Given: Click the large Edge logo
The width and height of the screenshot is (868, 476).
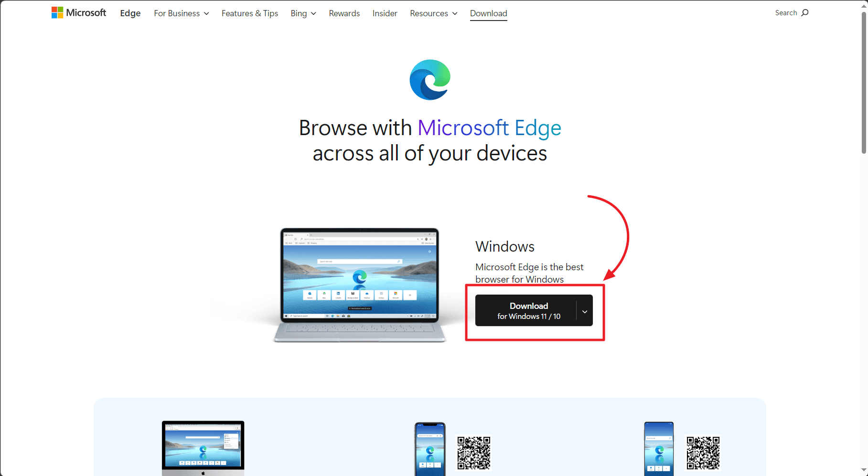Looking at the screenshot, I should (430, 80).
